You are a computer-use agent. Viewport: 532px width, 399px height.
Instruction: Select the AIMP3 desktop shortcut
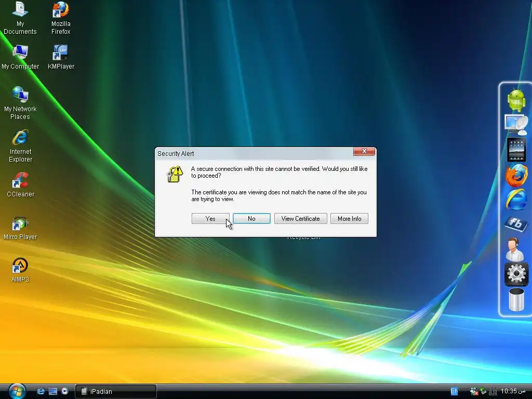(20, 270)
